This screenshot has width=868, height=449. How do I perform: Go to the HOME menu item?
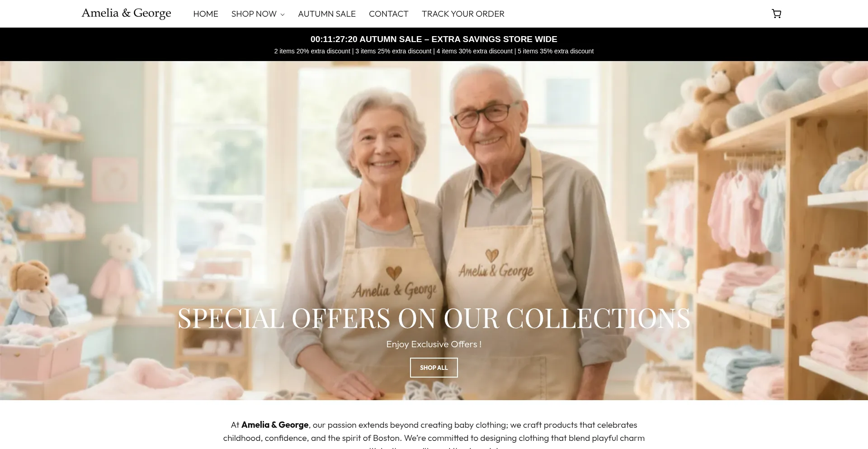(206, 14)
